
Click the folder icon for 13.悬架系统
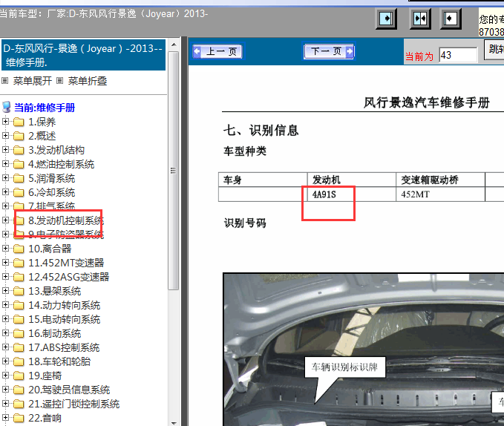[x=19, y=291]
